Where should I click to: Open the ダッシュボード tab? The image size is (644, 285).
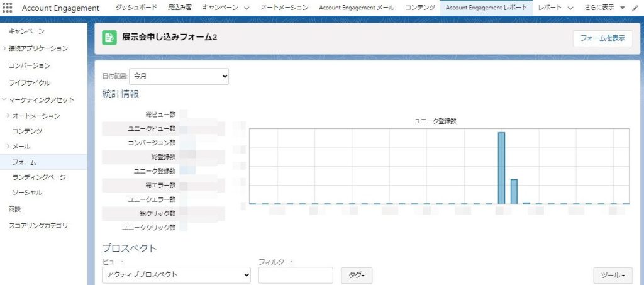pyautogui.click(x=136, y=8)
